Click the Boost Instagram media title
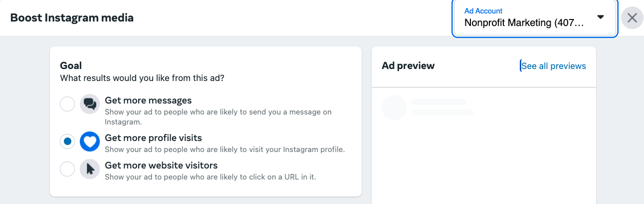The width and height of the screenshot is (644, 204). pyautogui.click(x=72, y=18)
